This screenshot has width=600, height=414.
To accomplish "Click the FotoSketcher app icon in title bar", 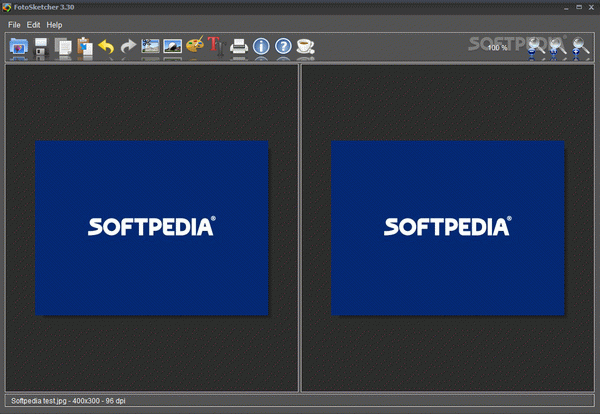I will click(7, 7).
